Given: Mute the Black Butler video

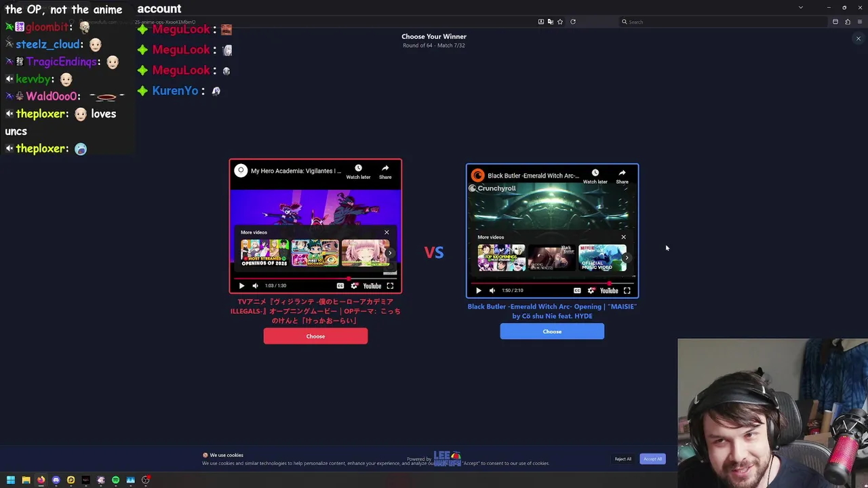Looking at the screenshot, I should pos(492,291).
